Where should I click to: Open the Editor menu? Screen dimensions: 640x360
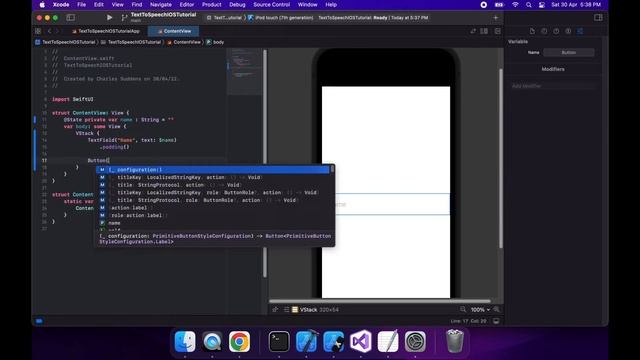187,4
